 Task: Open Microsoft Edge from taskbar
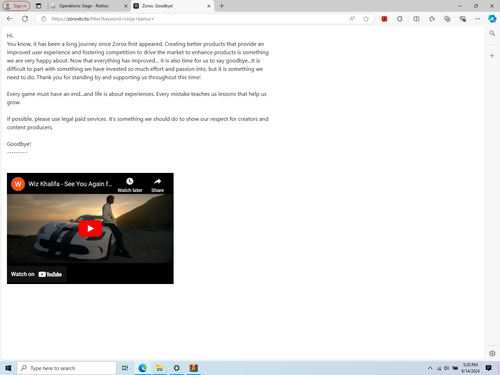[143, 368]
